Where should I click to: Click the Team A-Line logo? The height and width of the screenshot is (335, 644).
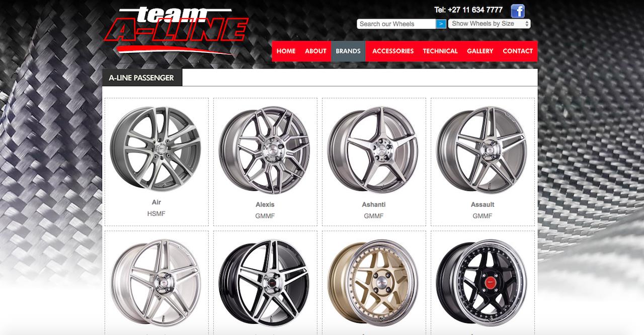(177, 30)
